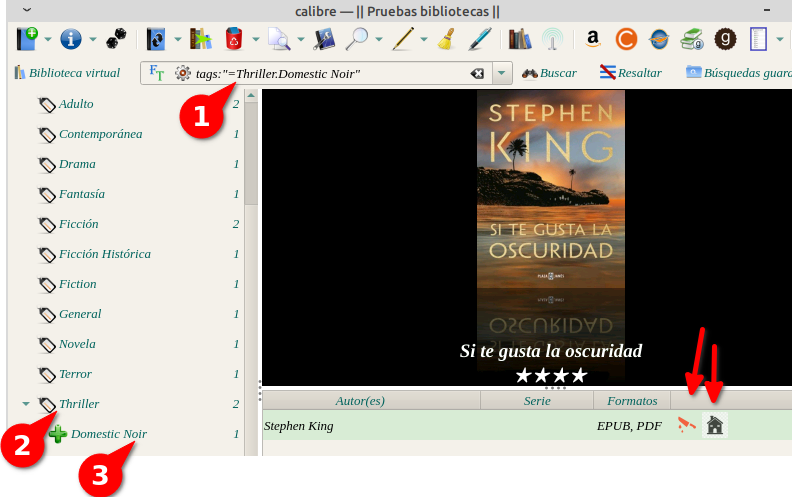Click the green books stack icon
Viewport: 792px width, 497px height.
(x=692, y=39)
